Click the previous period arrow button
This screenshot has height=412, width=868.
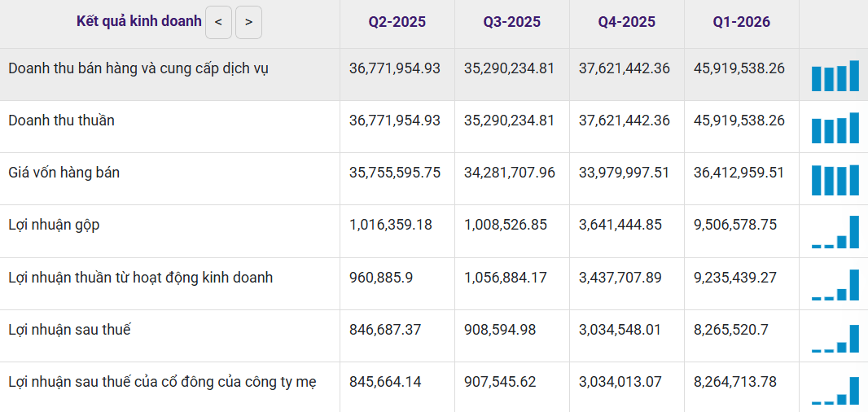(x=219, y=23)
